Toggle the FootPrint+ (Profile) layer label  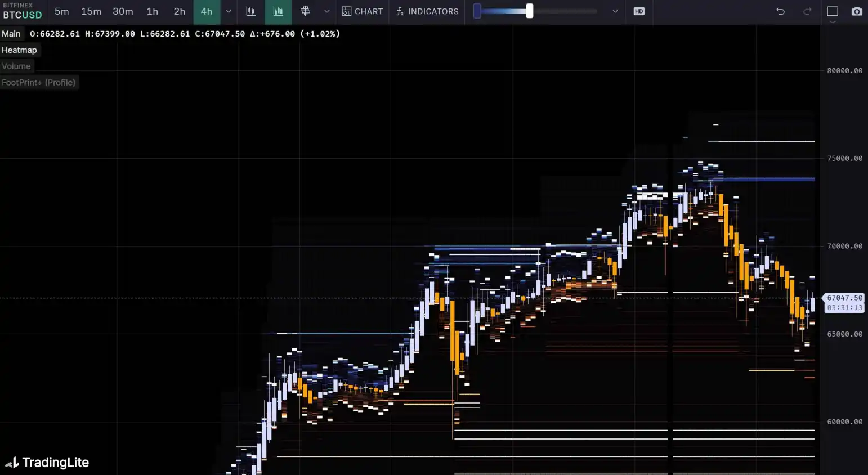38,83
